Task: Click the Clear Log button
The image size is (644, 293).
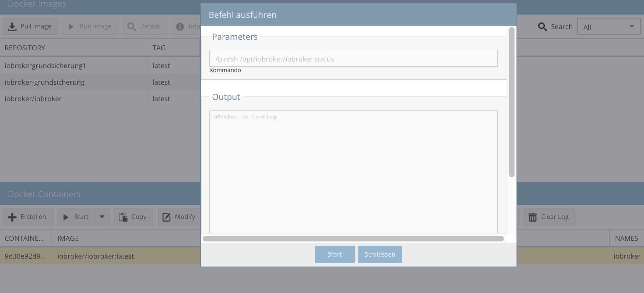Action: [549, 217]
